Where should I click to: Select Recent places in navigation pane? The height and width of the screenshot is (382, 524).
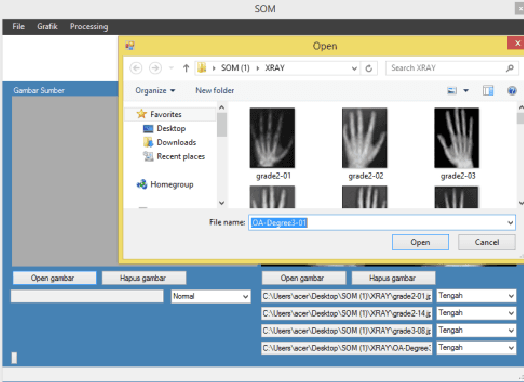pyautogui.click(x=180, y=156)
